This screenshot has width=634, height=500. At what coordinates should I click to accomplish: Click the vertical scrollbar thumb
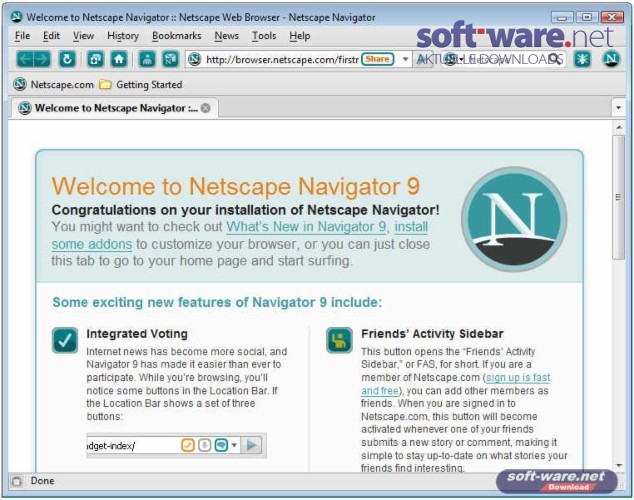click(619, 197)
